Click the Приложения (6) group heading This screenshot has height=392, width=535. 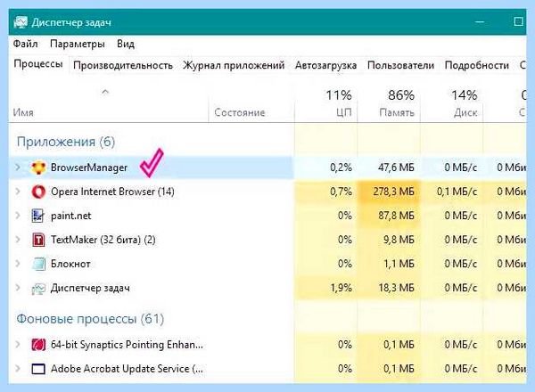coord(66,142)
